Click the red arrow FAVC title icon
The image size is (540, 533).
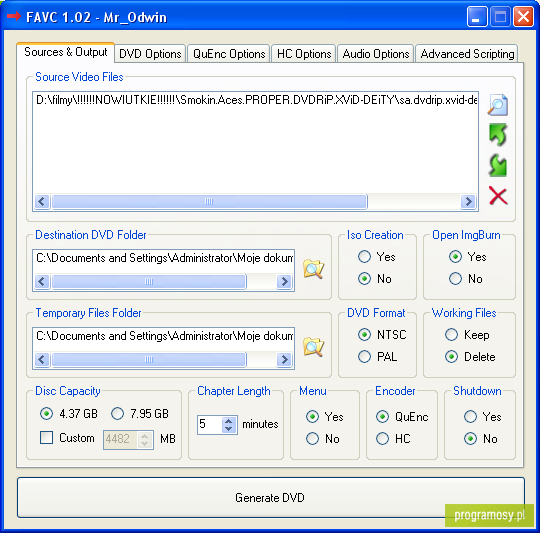coord(14,16)
